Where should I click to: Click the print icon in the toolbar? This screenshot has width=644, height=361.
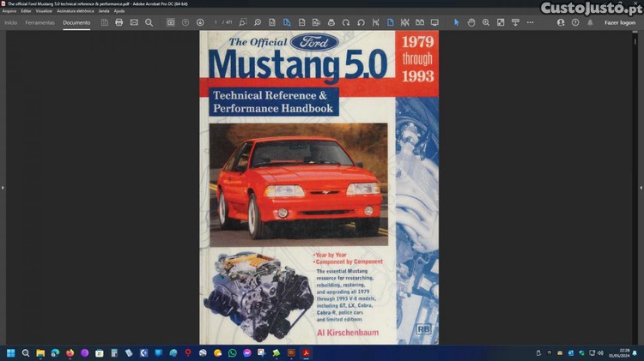click(x=119, y=22)
